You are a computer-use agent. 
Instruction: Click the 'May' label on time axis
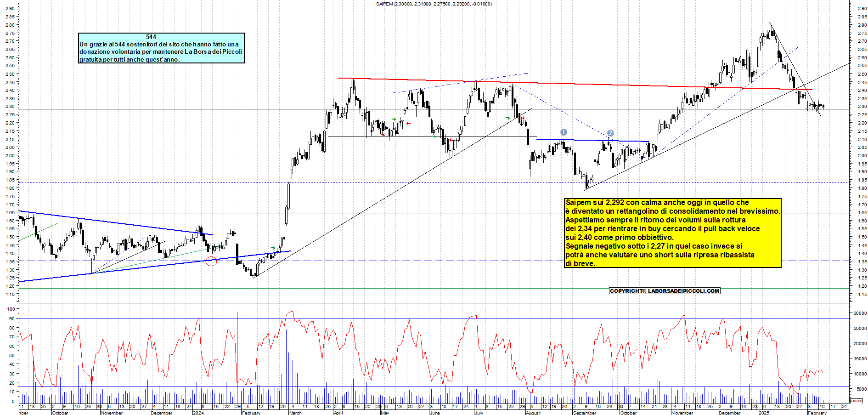point(385,413)
